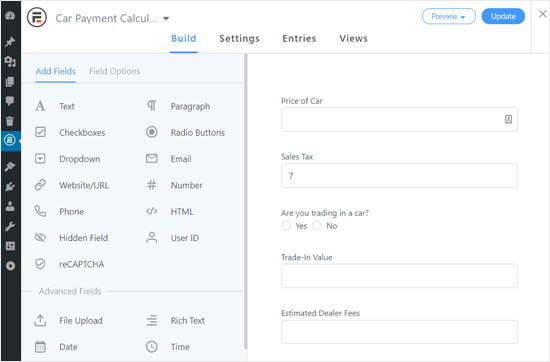Add an HTML field
The width and height of the screenshot is (550, 362).
170,212
